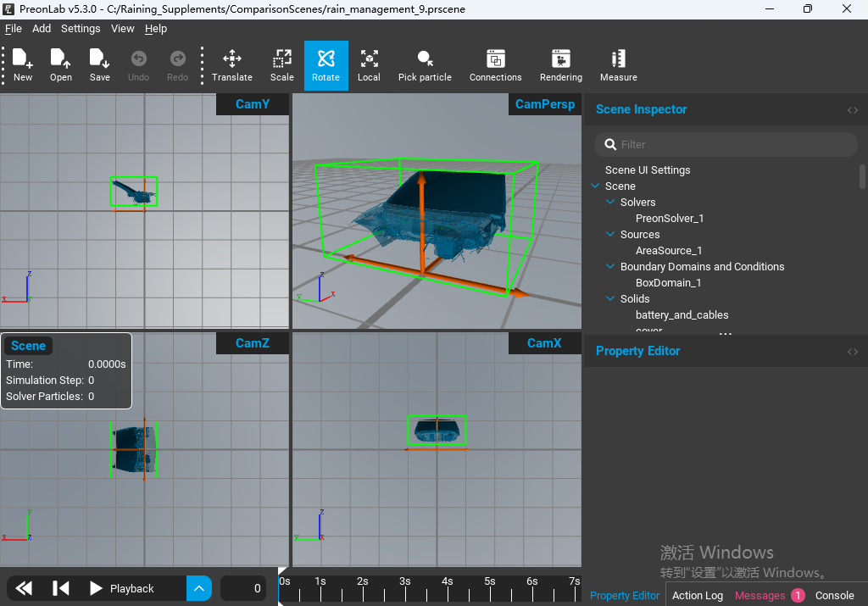Activate the Measure tool
This screenshot has height=606, width=868.
pyautogui.click(x=618, y=65)
